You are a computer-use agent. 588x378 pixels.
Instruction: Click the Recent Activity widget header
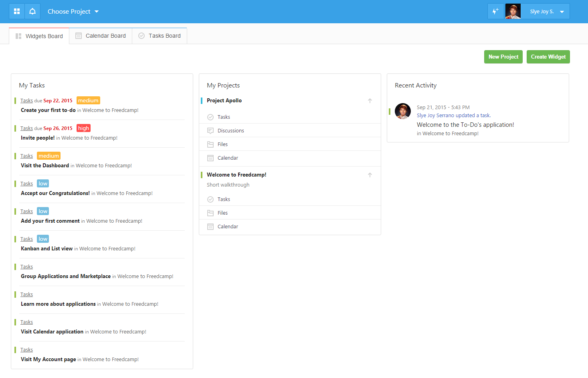click(x=416, y=85)
